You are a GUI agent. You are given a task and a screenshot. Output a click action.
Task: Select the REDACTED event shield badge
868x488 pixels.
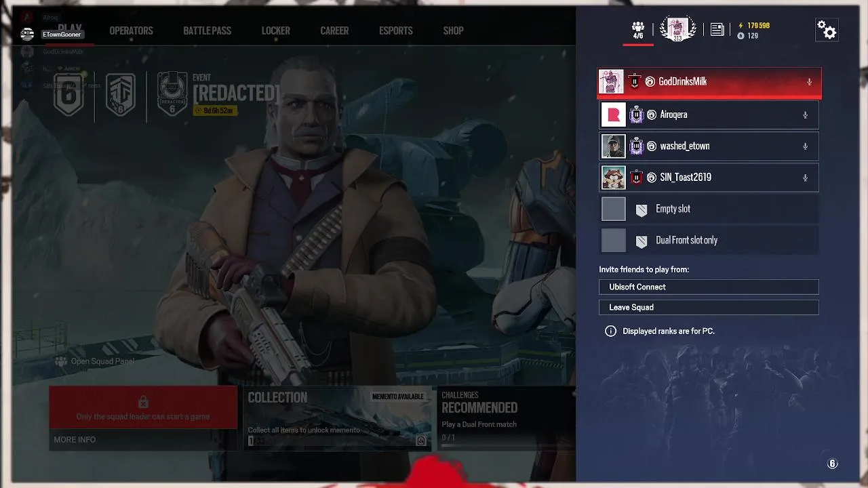point(172,94)
